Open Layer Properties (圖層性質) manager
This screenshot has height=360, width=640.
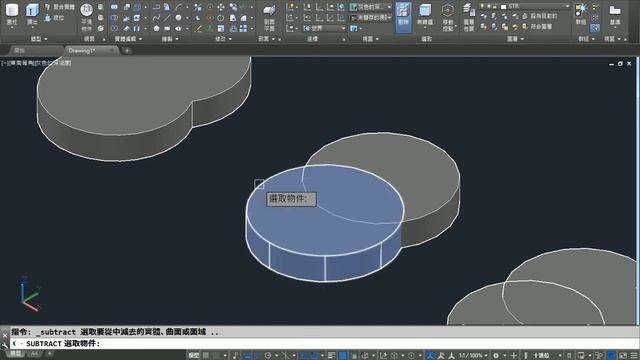(469, 17)
